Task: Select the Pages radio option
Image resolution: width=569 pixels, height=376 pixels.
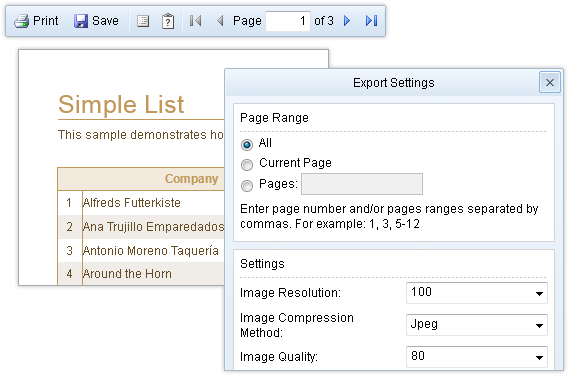Action: point(247,186)
